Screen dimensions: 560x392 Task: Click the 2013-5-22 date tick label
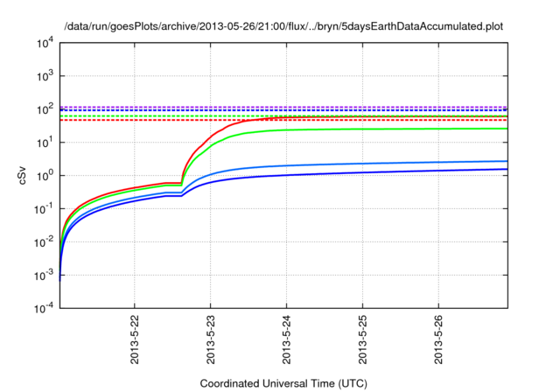[x=134, y=339]
